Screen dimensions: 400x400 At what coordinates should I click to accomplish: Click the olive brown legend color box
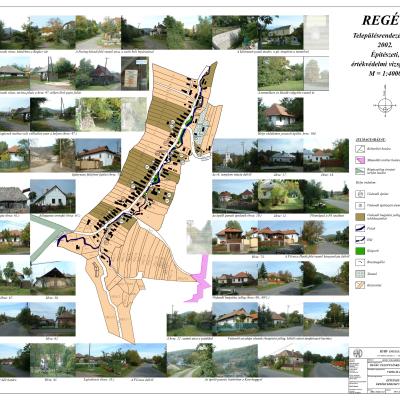coord(360,217)
